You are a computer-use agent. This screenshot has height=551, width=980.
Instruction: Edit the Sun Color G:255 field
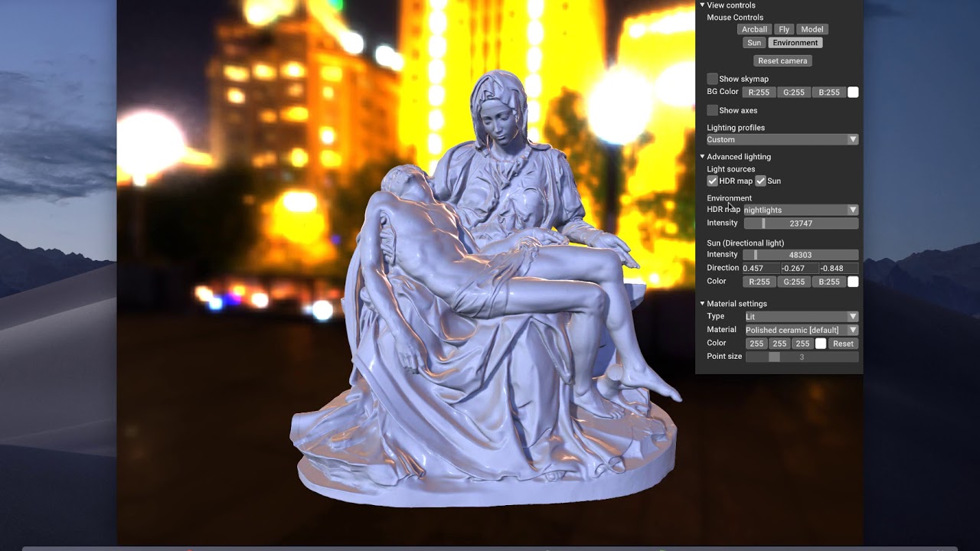click(794, 282)
